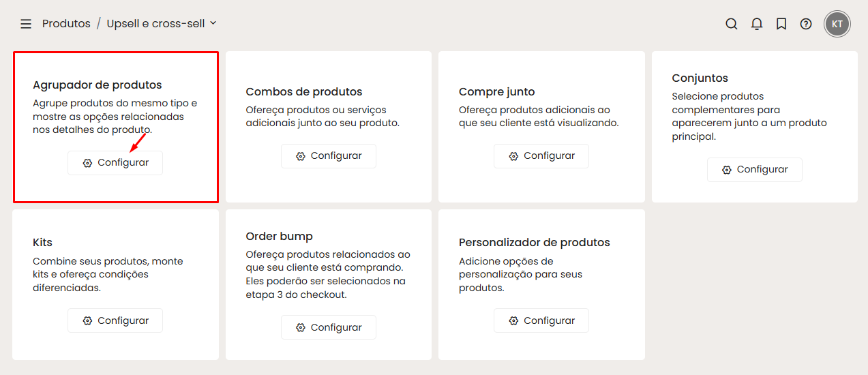Expand the Upsell e cross-sell dropdown chevron
The width and height of the screenshot is (868, 375).
pyautogui.click(x=213, y=23)
